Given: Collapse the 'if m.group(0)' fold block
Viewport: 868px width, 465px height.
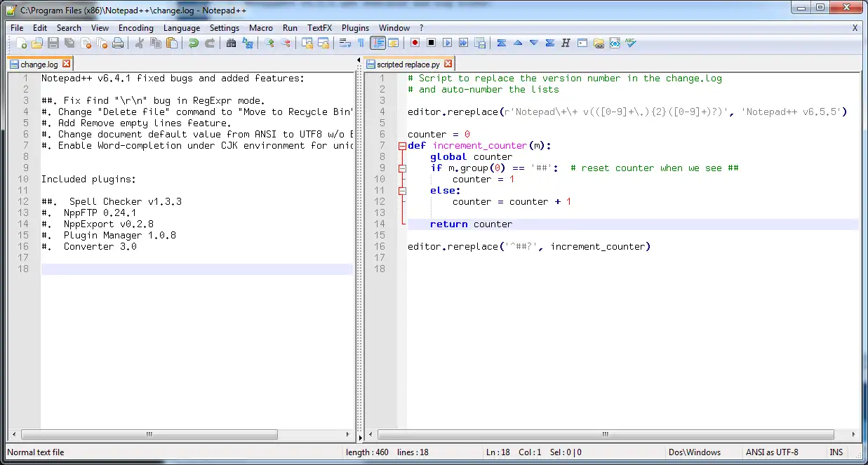Looking at the screenshot, I should coord(402,168).
